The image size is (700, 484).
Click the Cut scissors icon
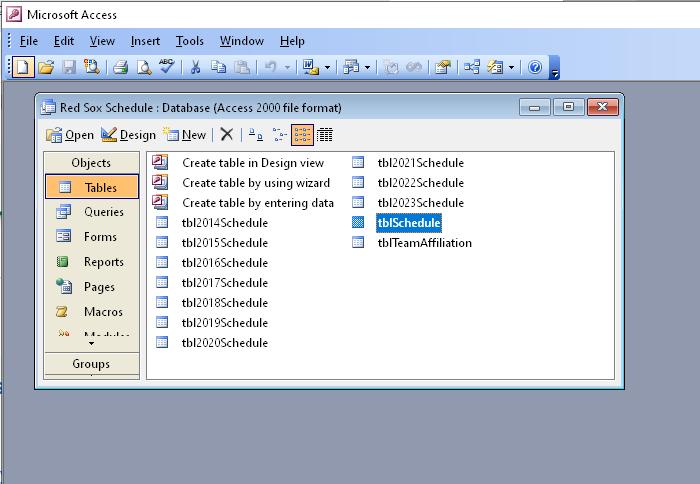[196, 67]
